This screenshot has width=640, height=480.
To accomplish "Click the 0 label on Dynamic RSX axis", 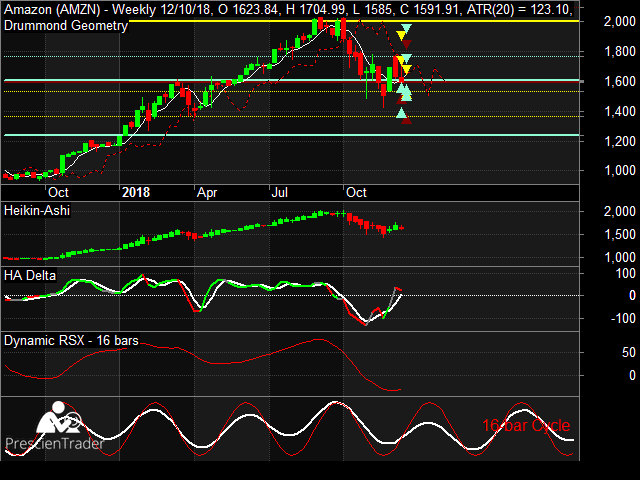I will pos(632,375).
